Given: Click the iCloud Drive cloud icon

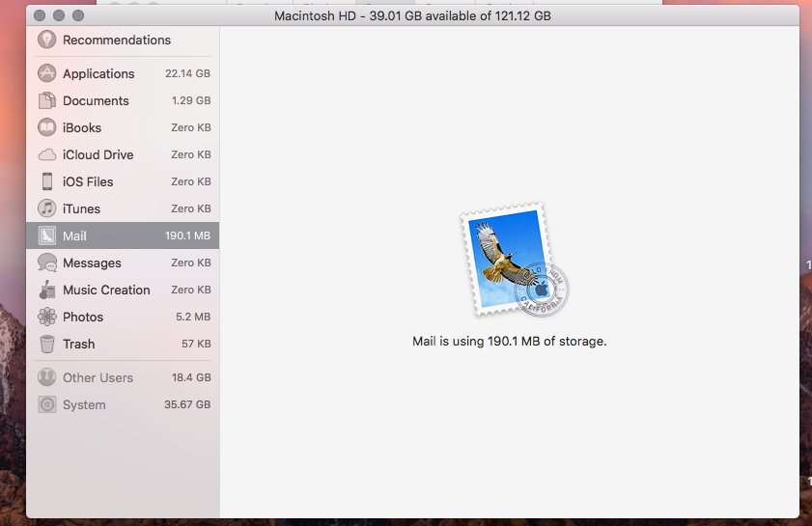Looking at the screenshot, I should (46, 154).
